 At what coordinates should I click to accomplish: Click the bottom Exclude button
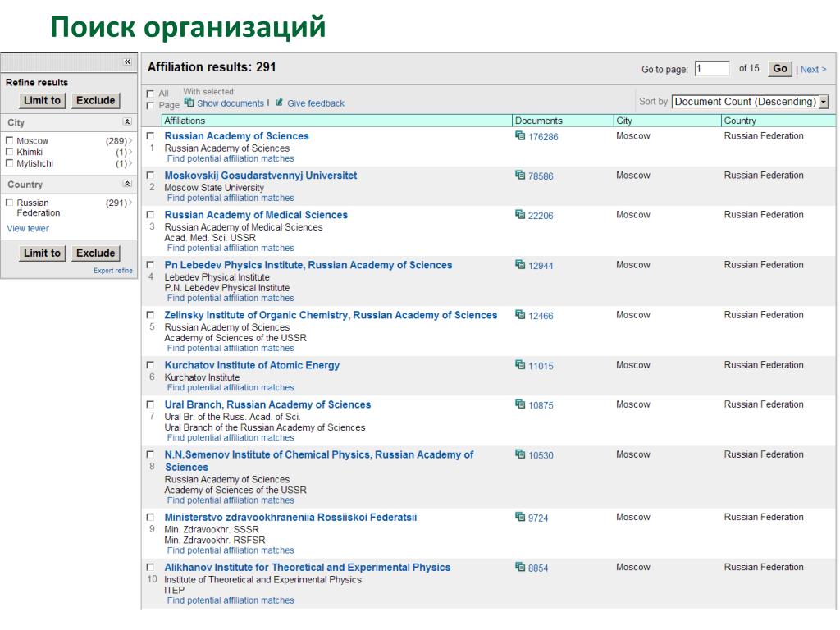(95, 253)
